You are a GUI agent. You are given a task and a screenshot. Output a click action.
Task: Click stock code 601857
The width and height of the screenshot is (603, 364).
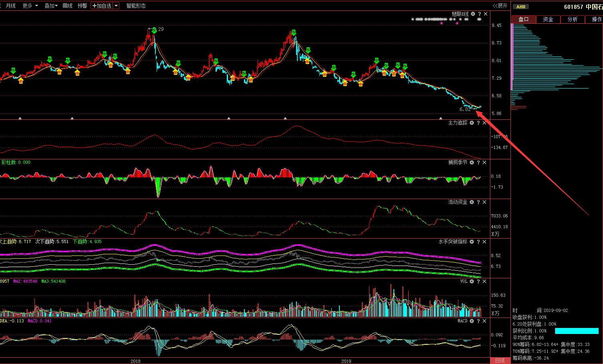573,7
